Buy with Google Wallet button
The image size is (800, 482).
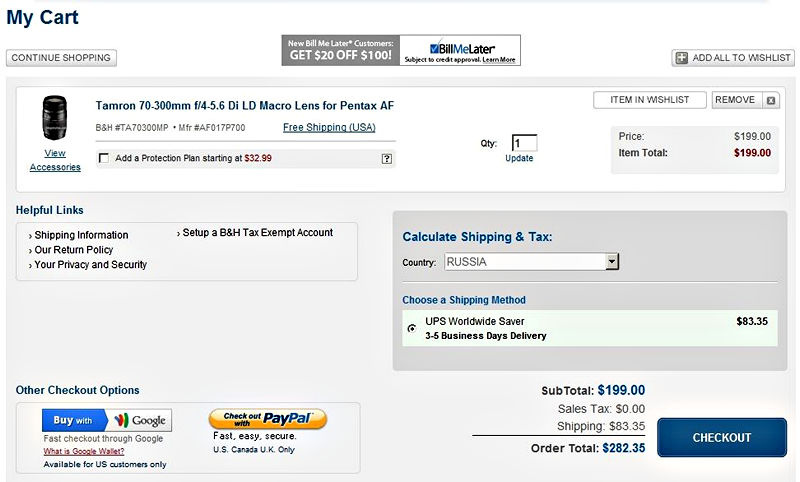click(x=107, y=420)
